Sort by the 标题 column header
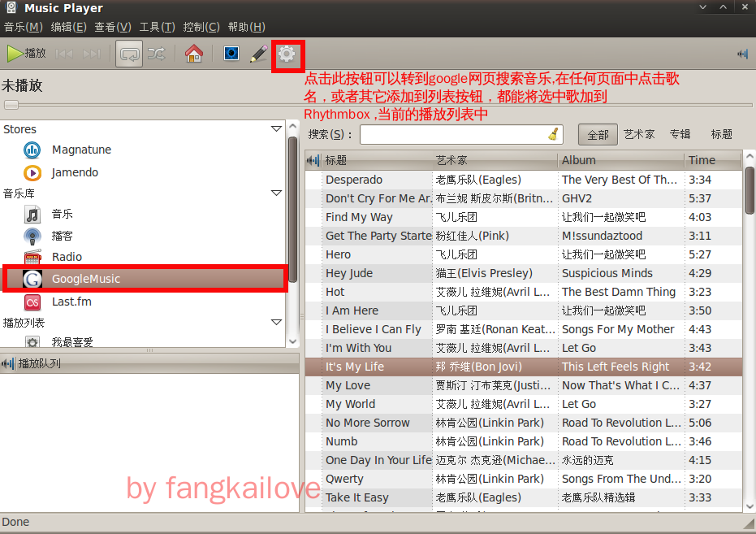 point(378,160)
